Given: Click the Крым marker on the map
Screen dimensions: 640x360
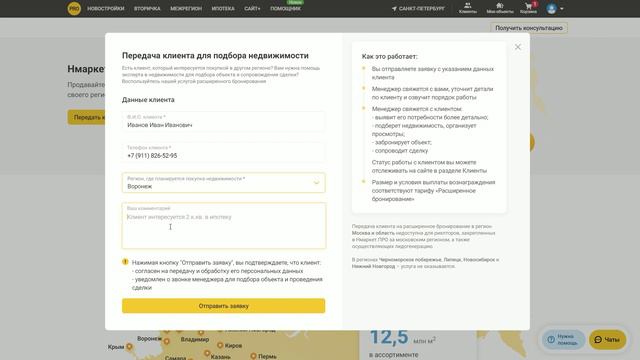Looking at the screenshot, I should tap(129, 347).
